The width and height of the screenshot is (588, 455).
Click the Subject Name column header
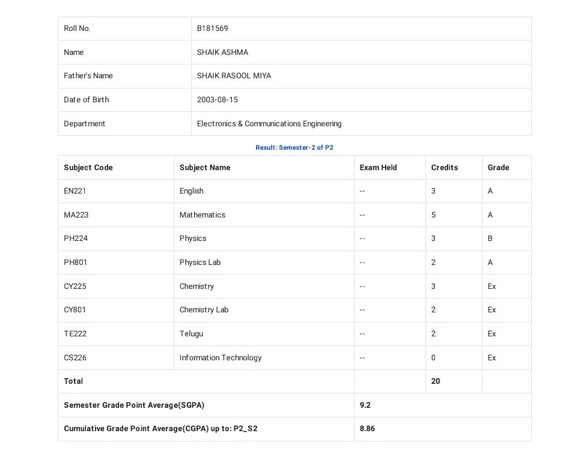click(205, 168)
